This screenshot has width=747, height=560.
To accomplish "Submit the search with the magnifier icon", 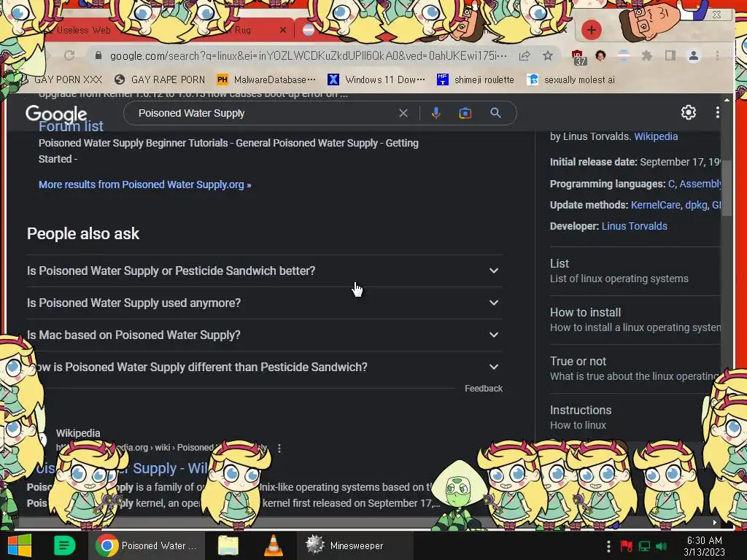I will click(495, 113).
